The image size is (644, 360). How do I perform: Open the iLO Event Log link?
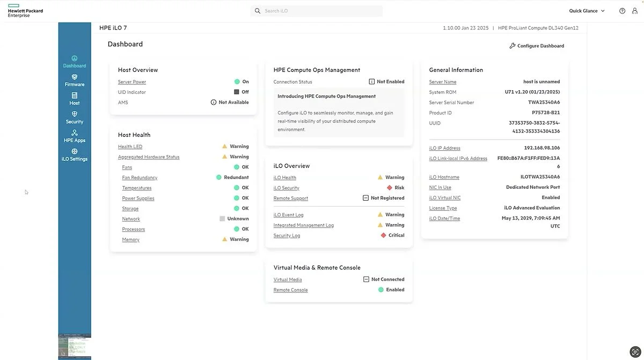289,215
